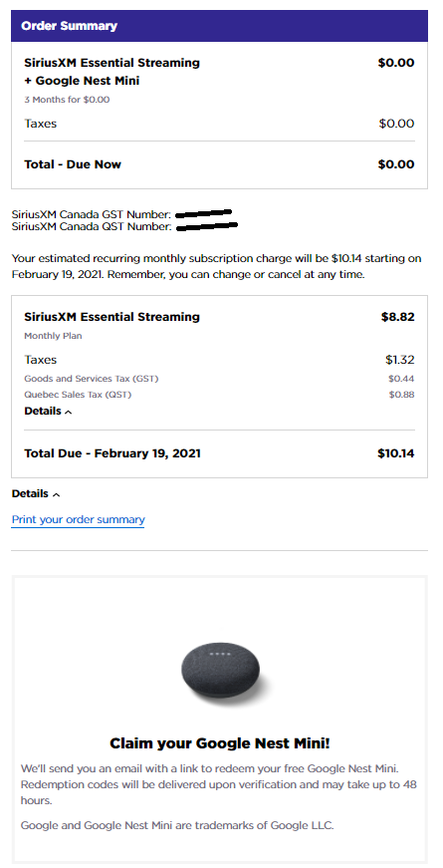This screenshot has height=868, width=443.
Task: Click the Monthly Plan subtitle text
Action: tap(53, 336)
